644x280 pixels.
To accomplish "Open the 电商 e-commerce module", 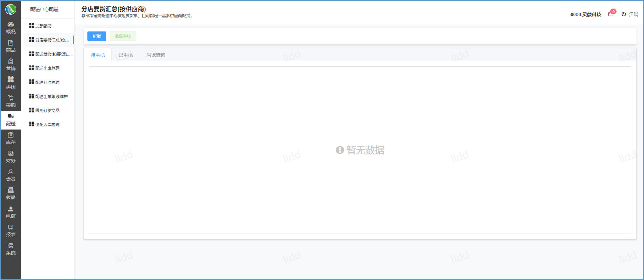I will coord(11,212).
